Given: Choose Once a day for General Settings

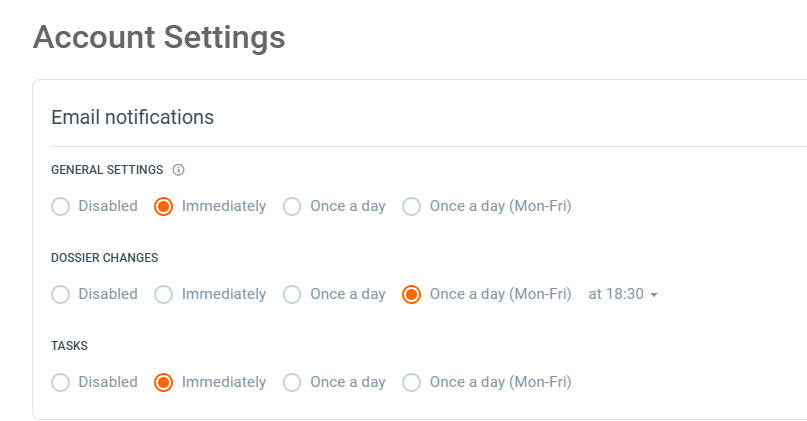Looking at the screenshot, I should point(292,207).
